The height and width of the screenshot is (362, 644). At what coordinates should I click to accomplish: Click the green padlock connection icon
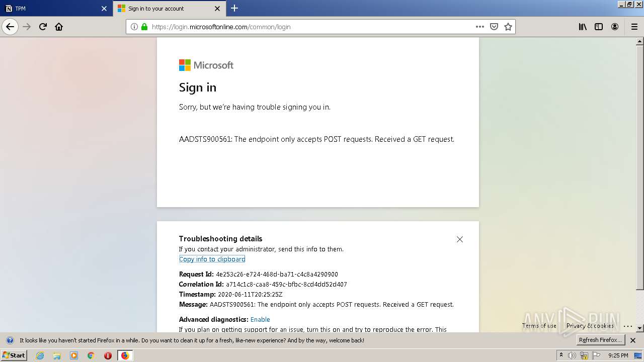tap(144, 27)
